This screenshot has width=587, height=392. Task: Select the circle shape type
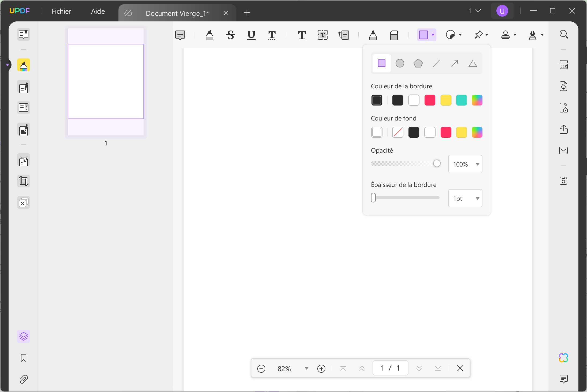coord(400,63)
